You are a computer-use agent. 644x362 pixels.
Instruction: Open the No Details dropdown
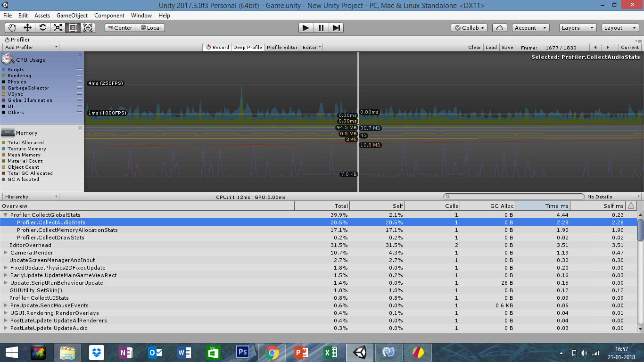point(613,197)
